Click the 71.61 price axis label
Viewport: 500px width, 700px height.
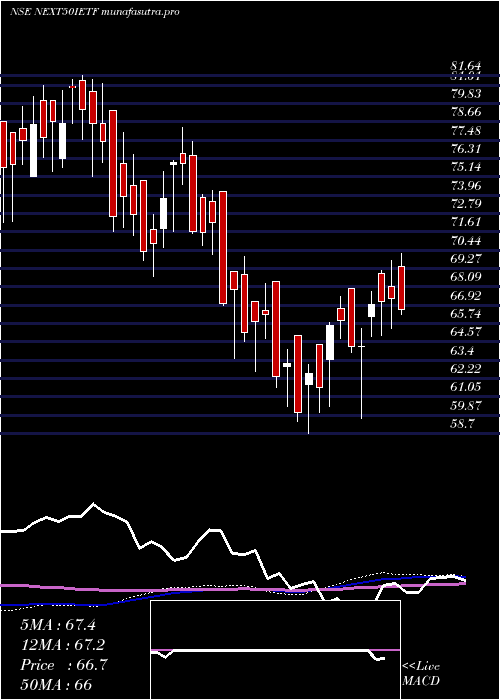pyautogui.click(x=465, y=222)
